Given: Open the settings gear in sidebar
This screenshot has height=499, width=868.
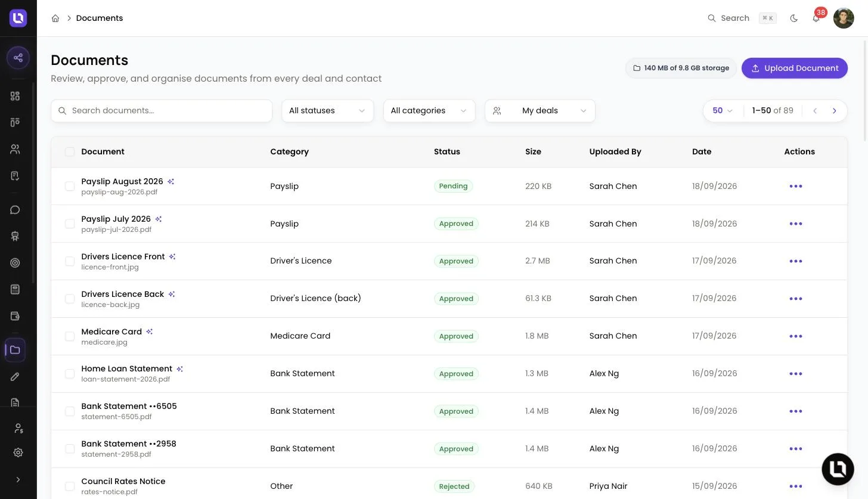Looking at the screenshot, I should pyautogui.click(x=18, y=452).
